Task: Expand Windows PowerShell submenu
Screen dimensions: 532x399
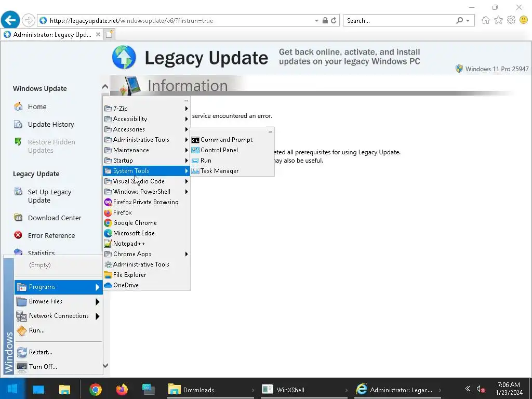Action: (146, 192)
